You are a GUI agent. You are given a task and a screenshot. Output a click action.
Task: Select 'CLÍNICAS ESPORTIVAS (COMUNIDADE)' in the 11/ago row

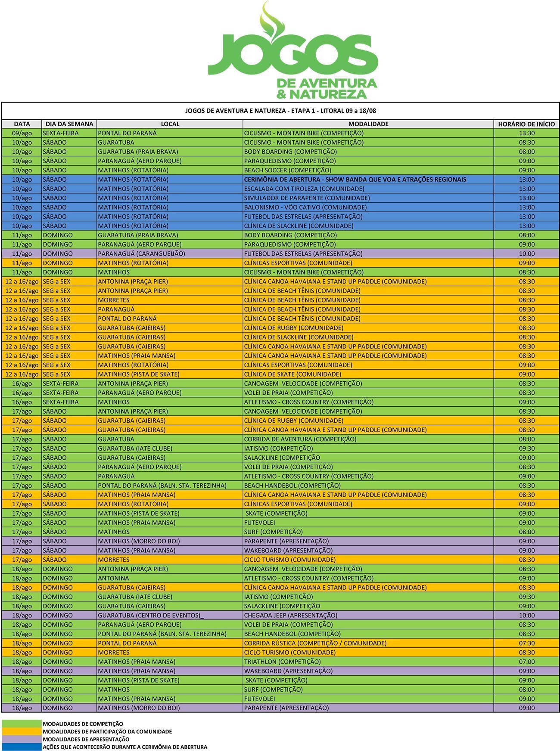pos(368,263)
